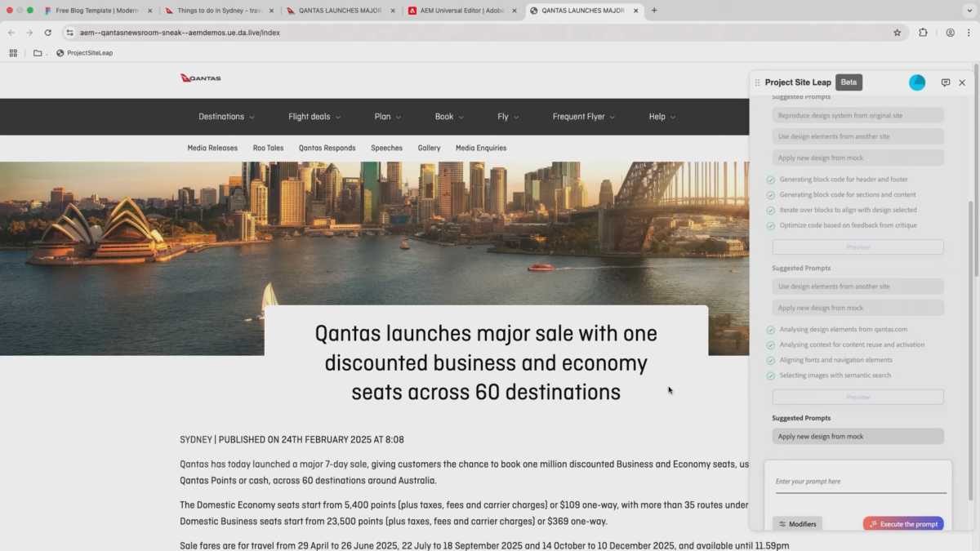
Task: Click checkmark for Generating block code for header and footer
Action: click(771, 180)
